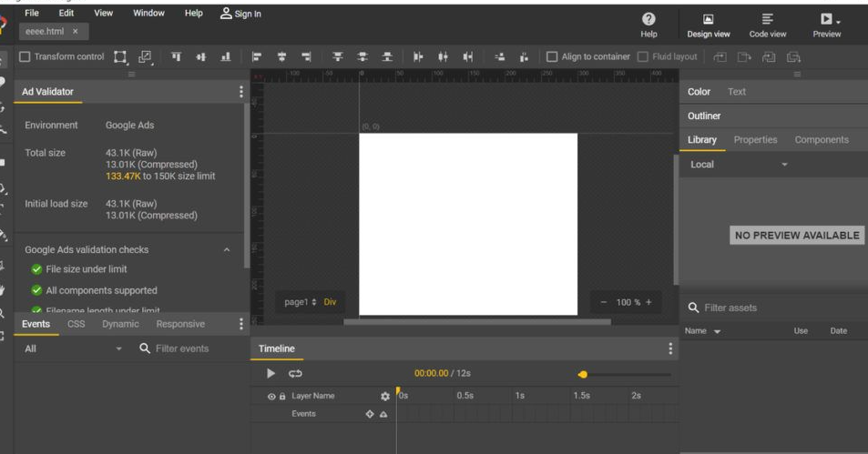Click the gear icon next to Layer Name

point(385,396)
